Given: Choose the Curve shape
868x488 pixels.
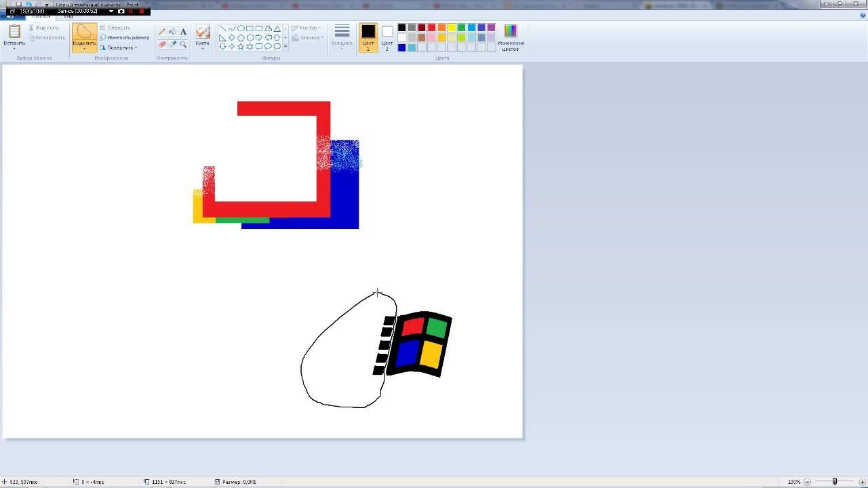Looking at the screenshot, I should point(231,28).
